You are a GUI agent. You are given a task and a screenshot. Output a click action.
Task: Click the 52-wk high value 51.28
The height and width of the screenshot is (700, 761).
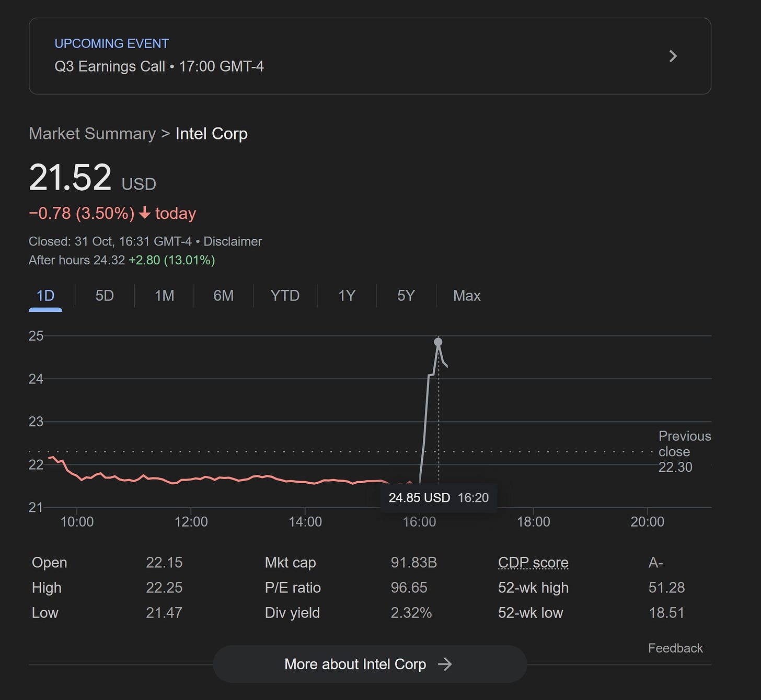pyautogui.click(x=666, y=588)
